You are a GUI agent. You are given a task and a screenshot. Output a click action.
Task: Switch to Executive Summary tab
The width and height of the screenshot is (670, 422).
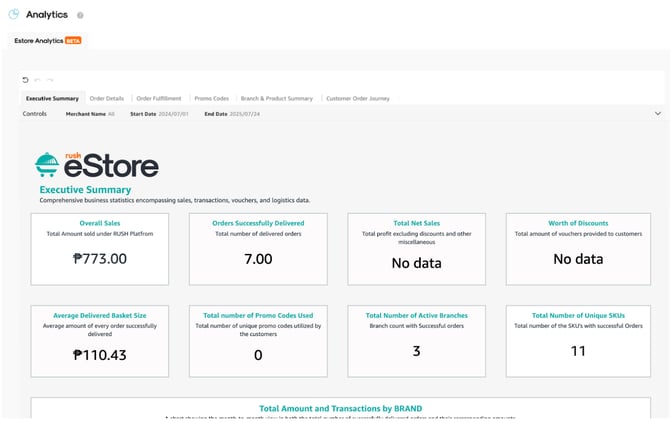click(x=53, y=98)
